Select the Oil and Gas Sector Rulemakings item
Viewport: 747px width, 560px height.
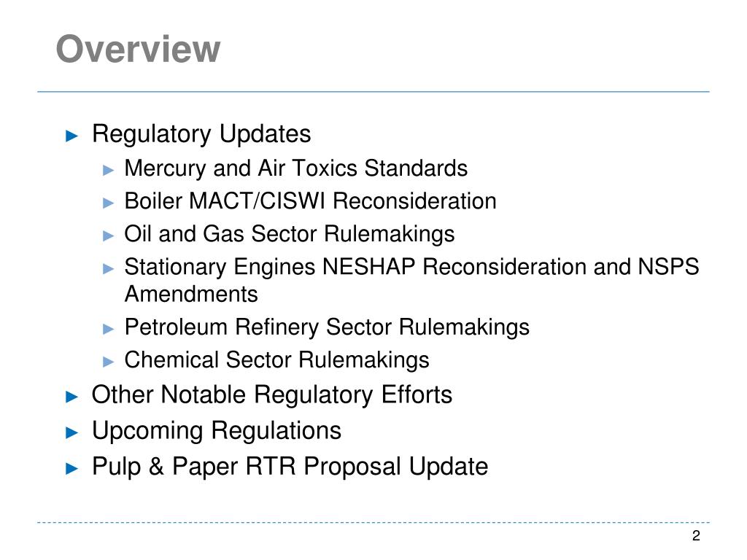pos(289,234)
